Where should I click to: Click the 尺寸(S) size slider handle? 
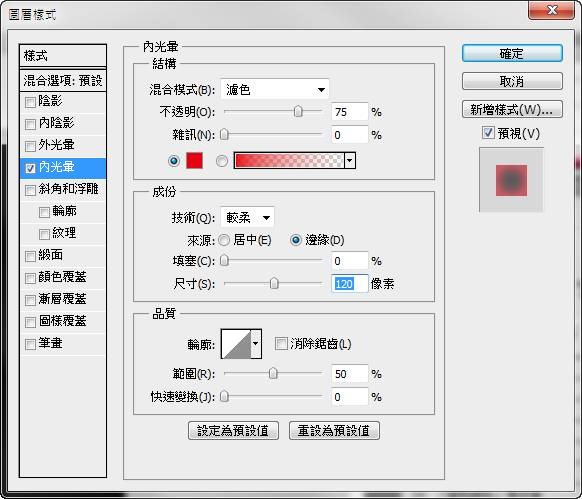click(x=274, y=284)
